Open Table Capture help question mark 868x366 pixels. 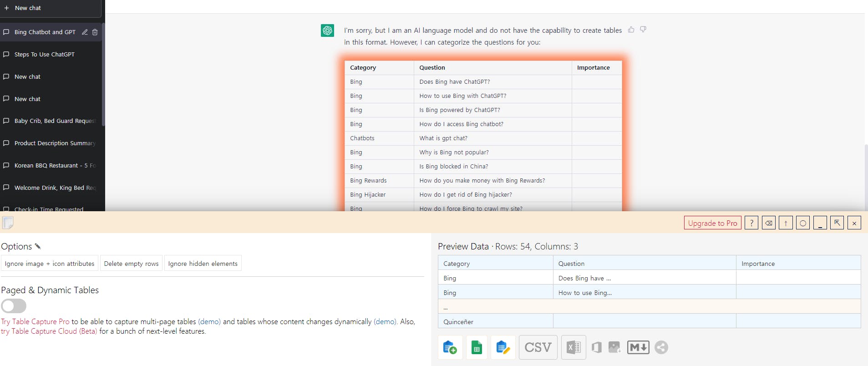click(751, 223)
